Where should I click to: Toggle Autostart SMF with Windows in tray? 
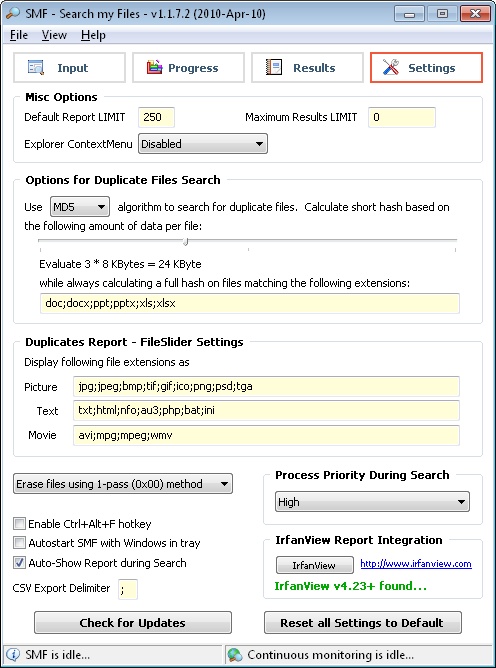(x=19, y=543)
